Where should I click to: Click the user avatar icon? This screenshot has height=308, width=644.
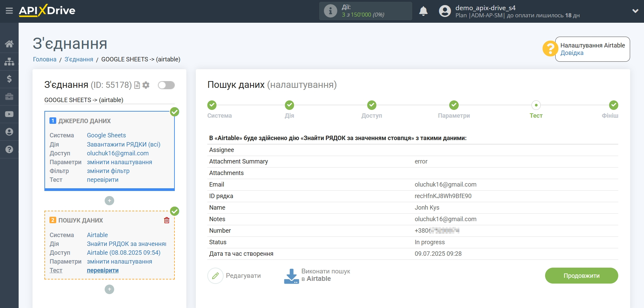(x=445, y=11)
